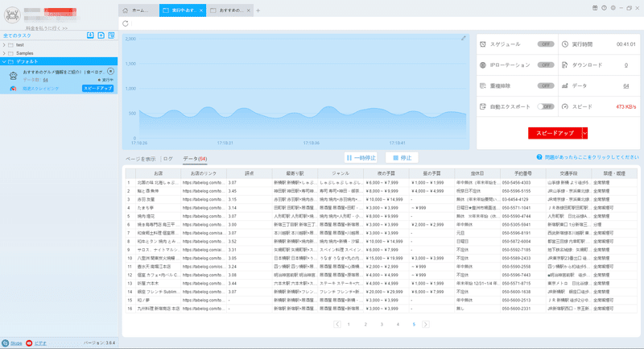
Task: Toggle the IPローテーション switch
Action: coord(546,65)
